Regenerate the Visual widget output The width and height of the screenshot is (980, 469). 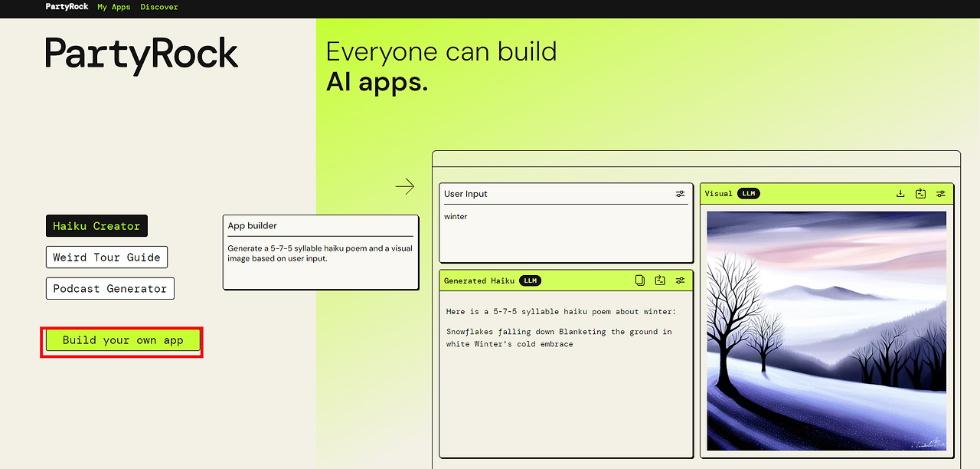tap(920, 194)
